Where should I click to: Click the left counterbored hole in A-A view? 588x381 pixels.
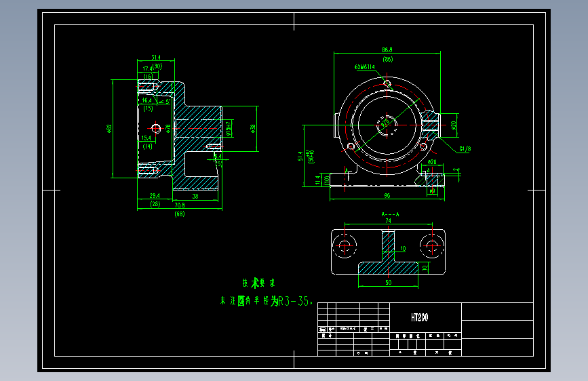pos(345,246)
